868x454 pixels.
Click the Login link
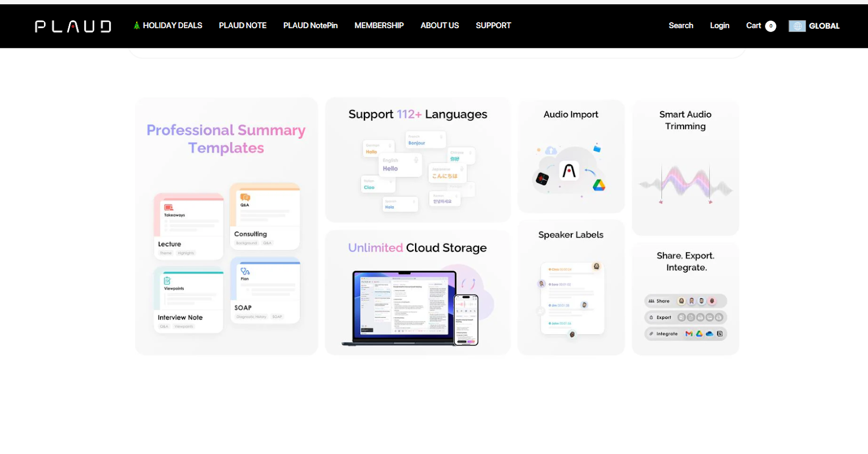(719, 25)
